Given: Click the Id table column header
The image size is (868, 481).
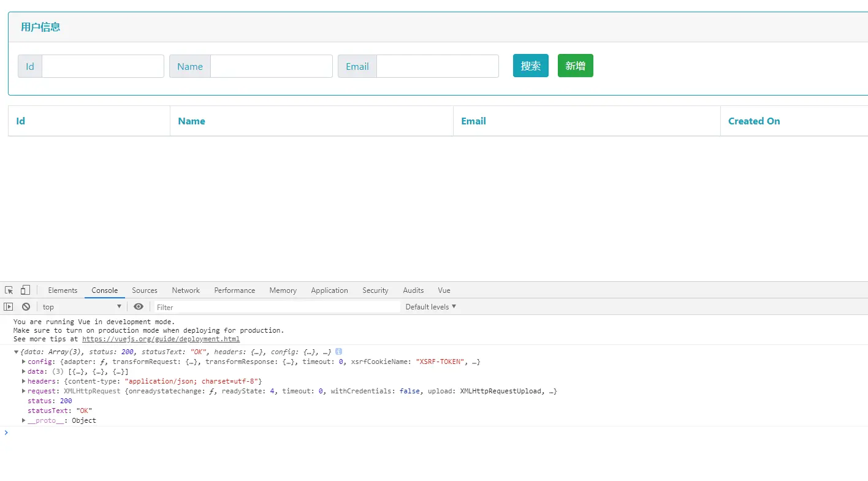Looking at the screenshot, I should [89, 121].
